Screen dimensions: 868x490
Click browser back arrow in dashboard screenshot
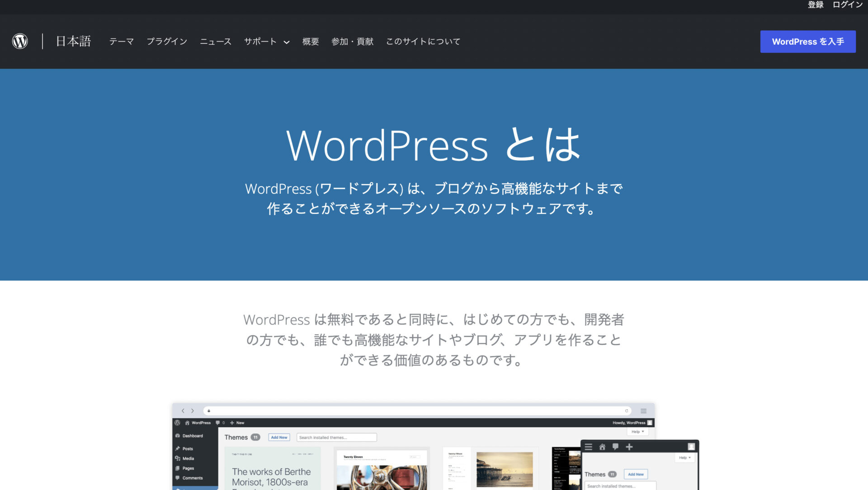tap(183, 411)
